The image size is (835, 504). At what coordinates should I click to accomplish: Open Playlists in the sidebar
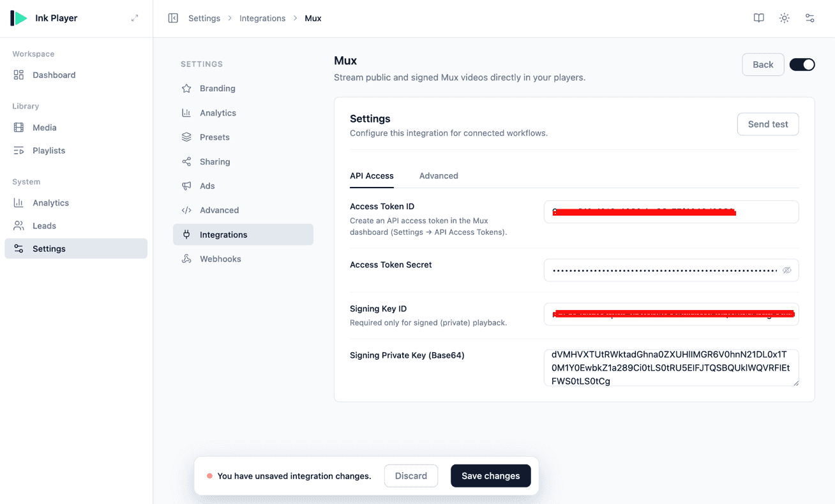[x=76, y=151]
